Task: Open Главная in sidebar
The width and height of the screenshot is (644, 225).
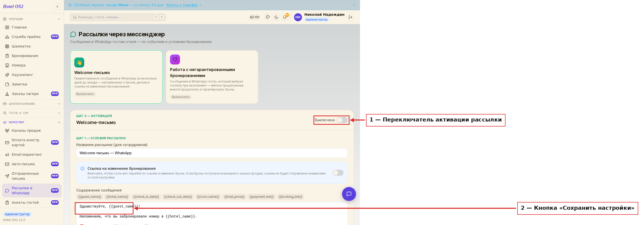Action: 32,27
